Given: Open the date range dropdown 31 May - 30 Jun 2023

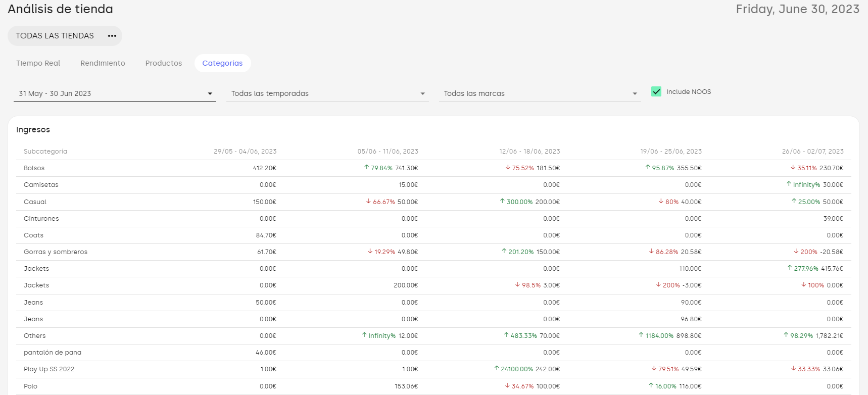Looking at the screenshot, I should coord(115,93).
